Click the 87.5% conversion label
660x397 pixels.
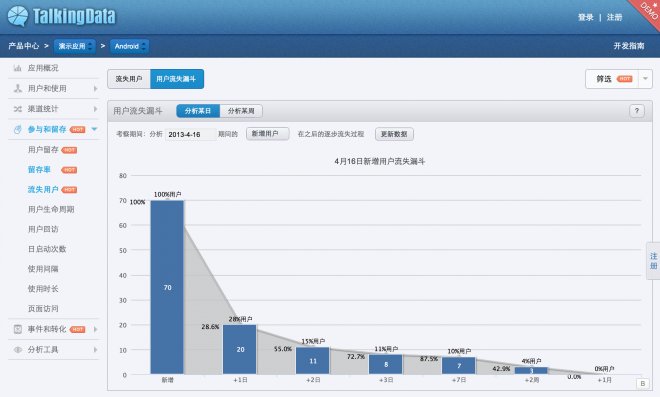(429, 359)
